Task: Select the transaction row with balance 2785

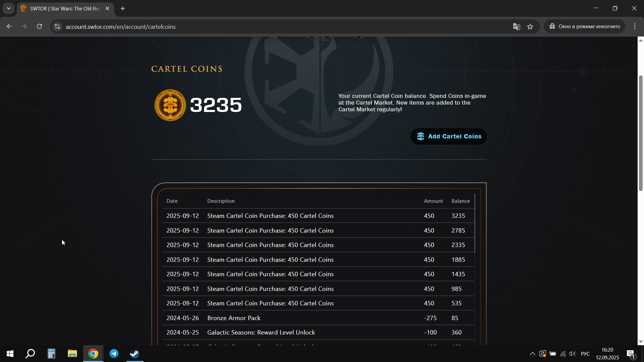Action: pos(318,231)
